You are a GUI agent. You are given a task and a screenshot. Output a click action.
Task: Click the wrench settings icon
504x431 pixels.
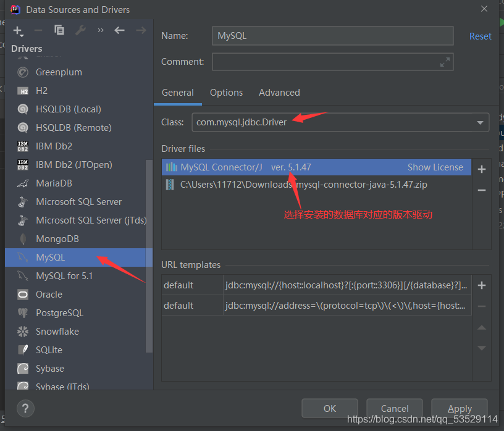pos(80,30)
